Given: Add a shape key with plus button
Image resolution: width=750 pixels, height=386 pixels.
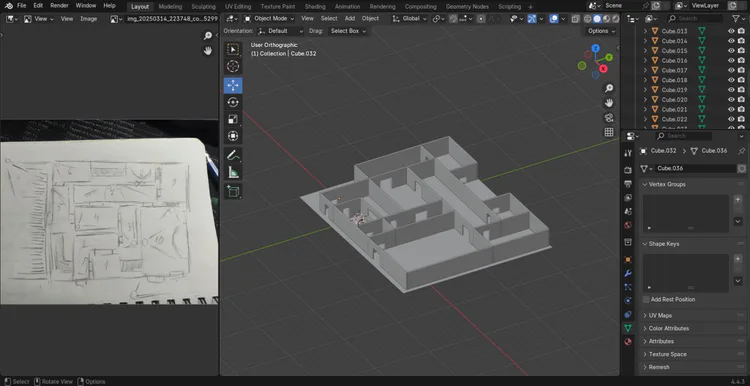Looking at the screenshot, I should pos(738,259).
